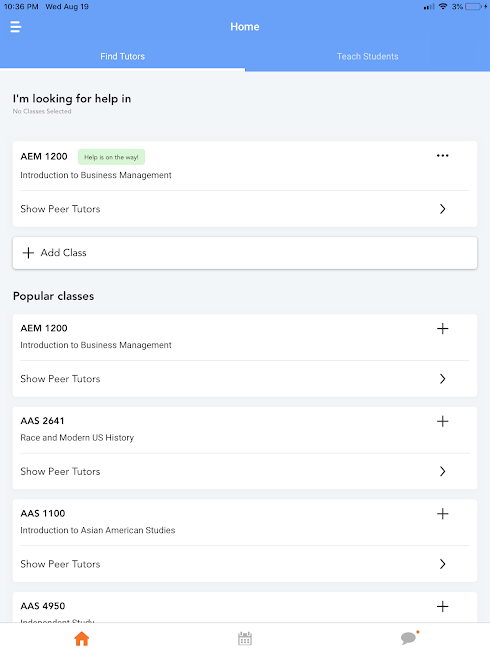Add AAS 2641 with plus icon
The height and width of the screenshot is (654, 490).
click(x=442, y=421)
